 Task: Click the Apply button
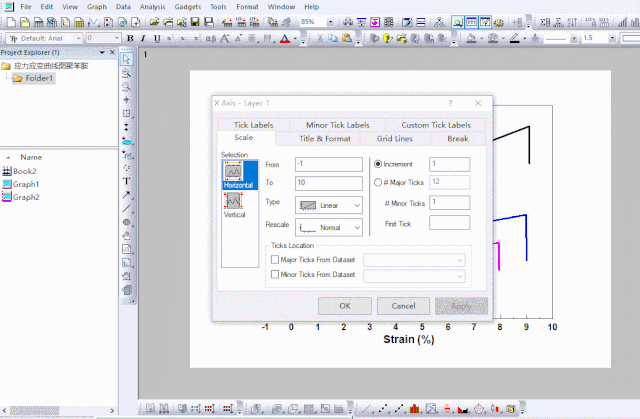(461, 306)
